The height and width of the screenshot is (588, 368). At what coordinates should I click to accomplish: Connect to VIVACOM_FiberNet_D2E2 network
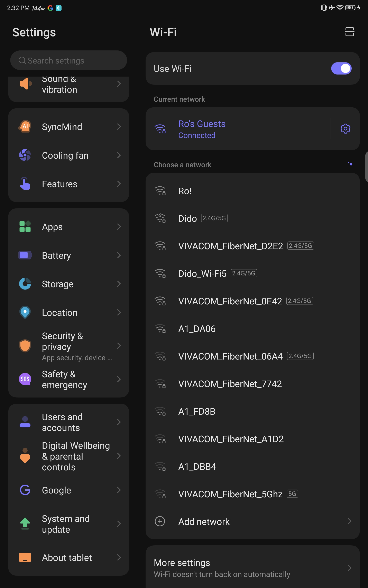[x=253, y=246]
